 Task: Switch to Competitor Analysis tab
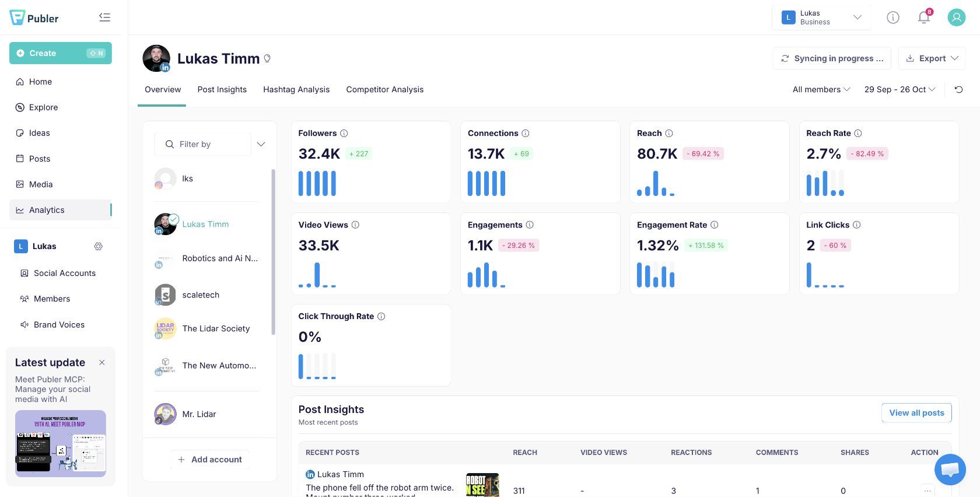point(385,89)
